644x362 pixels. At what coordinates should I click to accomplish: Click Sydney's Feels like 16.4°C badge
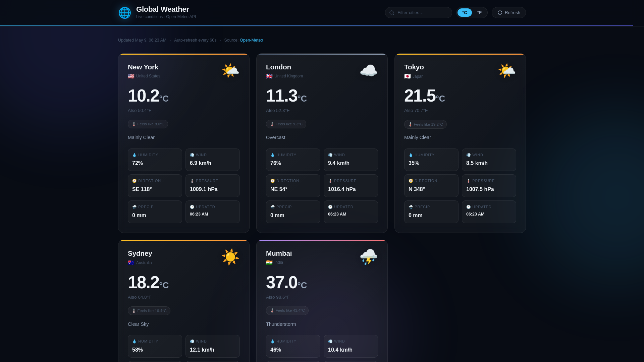click(x=149, y=311)
